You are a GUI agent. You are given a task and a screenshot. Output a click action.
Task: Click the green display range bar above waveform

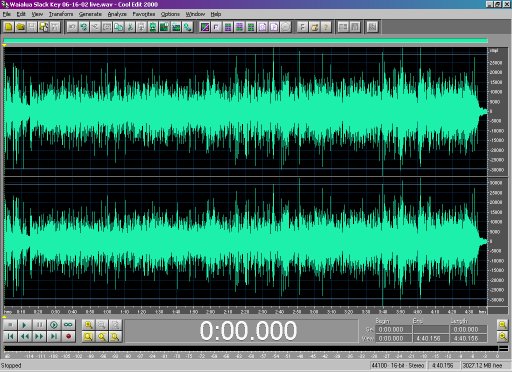tap(245, 41)
